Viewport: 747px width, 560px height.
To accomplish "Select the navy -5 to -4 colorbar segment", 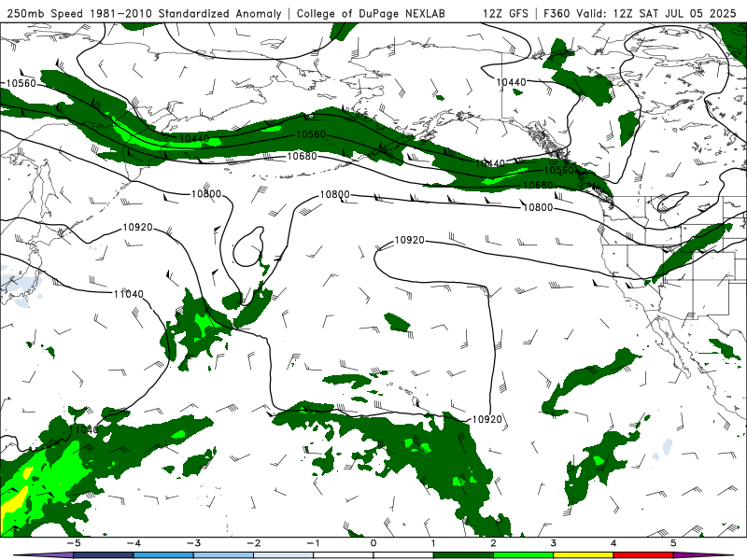I will [104, 555].
